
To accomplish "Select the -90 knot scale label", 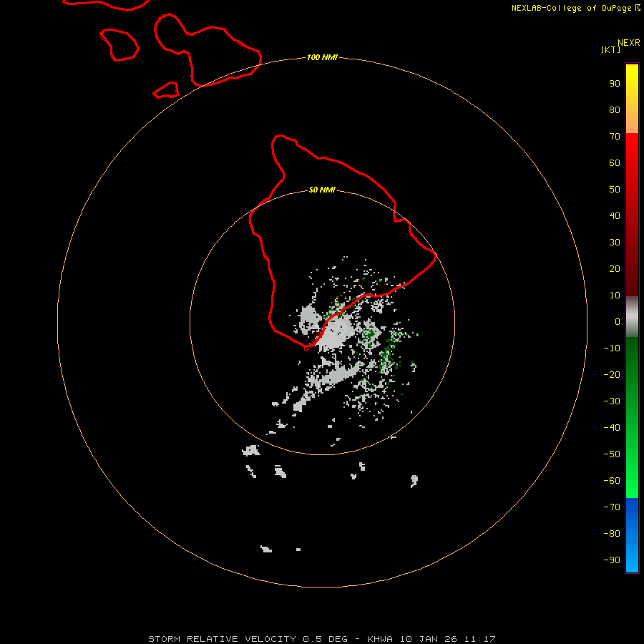I will (612, 560).
